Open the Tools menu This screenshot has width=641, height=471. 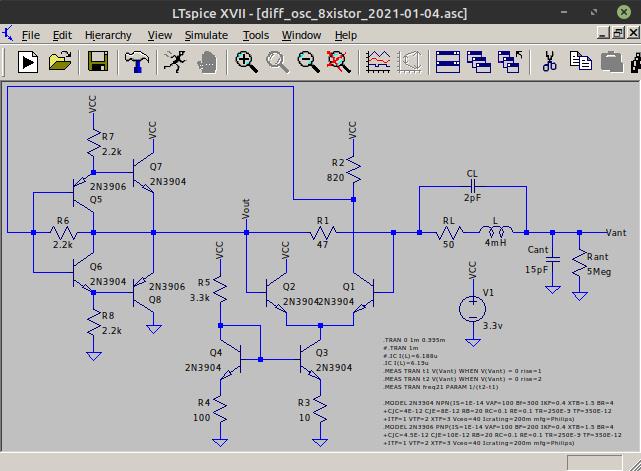(256, 35)
